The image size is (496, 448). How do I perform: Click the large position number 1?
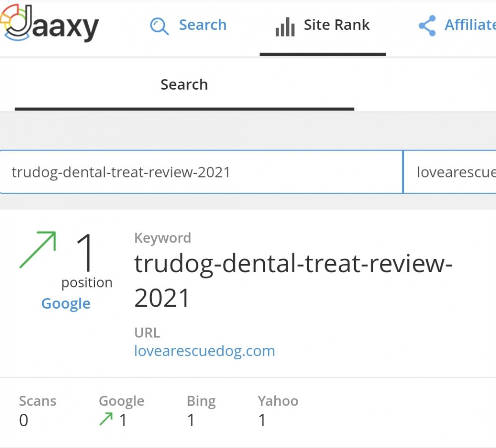[x=85, y=252]
